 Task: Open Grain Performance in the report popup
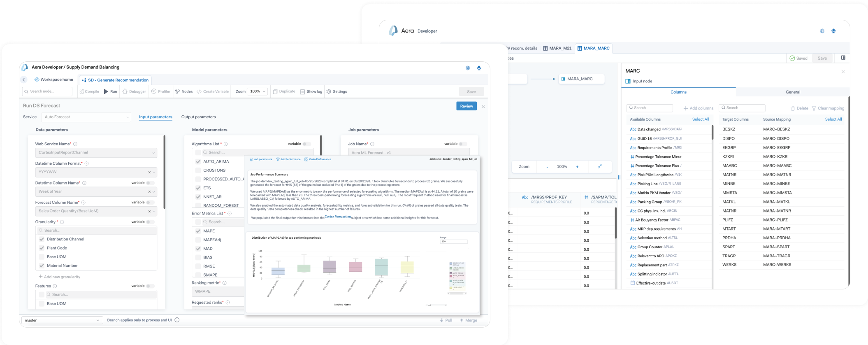point(318,159)
